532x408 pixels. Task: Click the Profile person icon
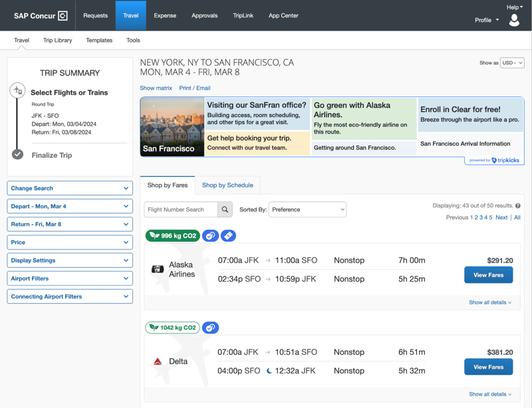coord(514,20)
